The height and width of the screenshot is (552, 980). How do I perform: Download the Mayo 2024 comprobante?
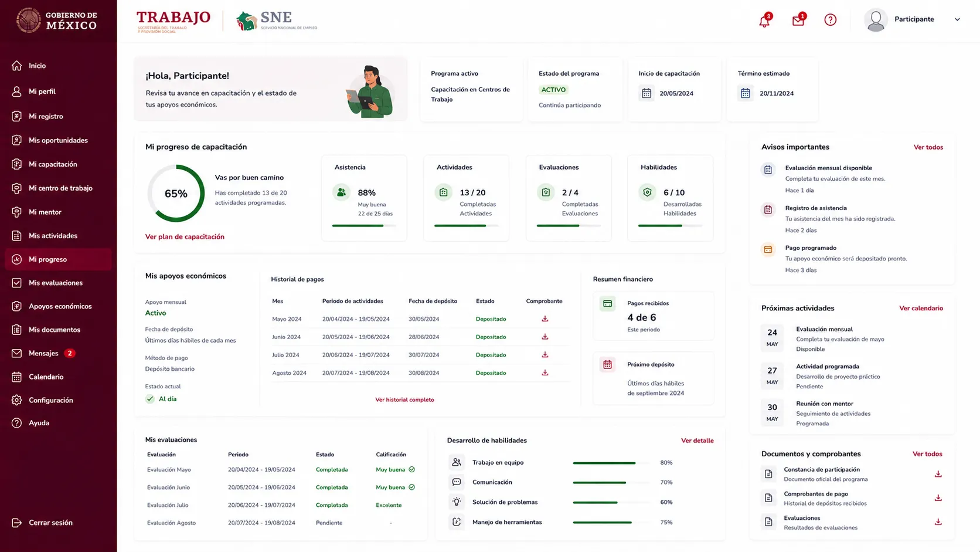pyautogui.click(x=545, y=319)
